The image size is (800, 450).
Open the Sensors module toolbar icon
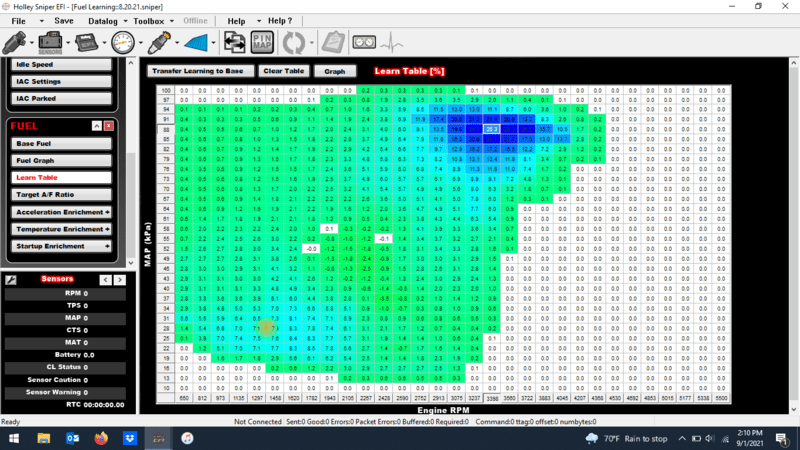click(x=50, y=42)
